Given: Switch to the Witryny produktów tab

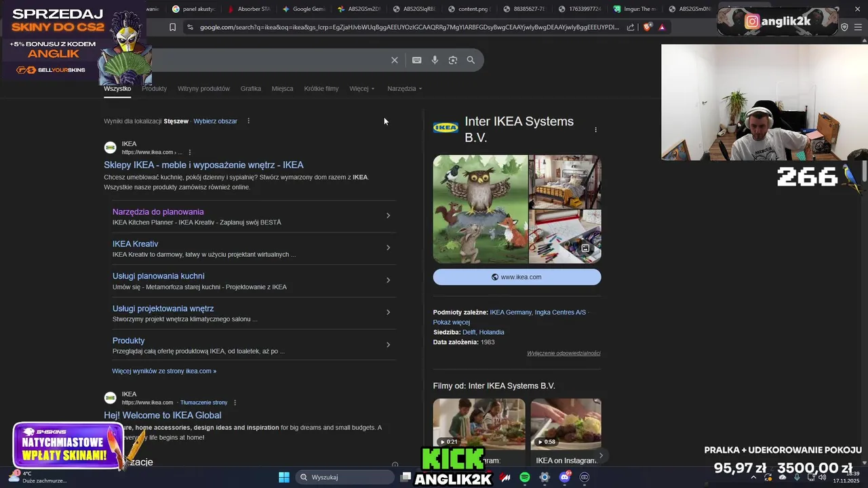Looking at the screenshot, I should tap(203, 89).
